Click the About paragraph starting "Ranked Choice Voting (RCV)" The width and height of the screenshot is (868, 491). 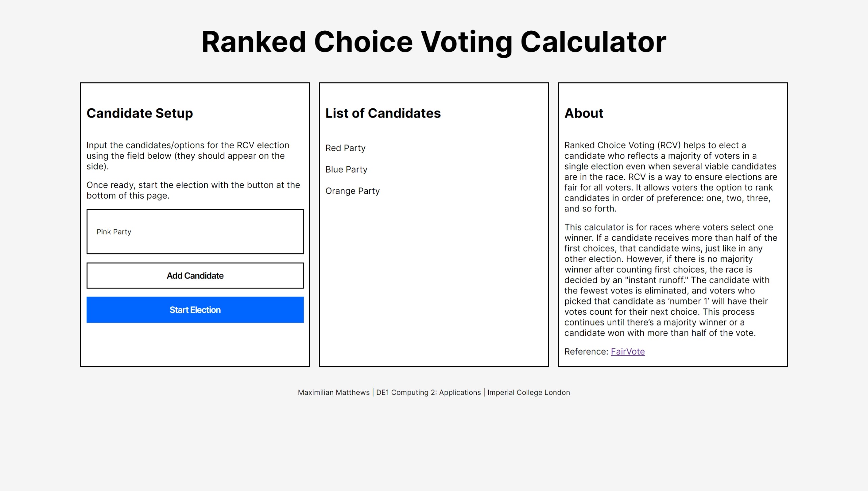(x=671, y=177)
